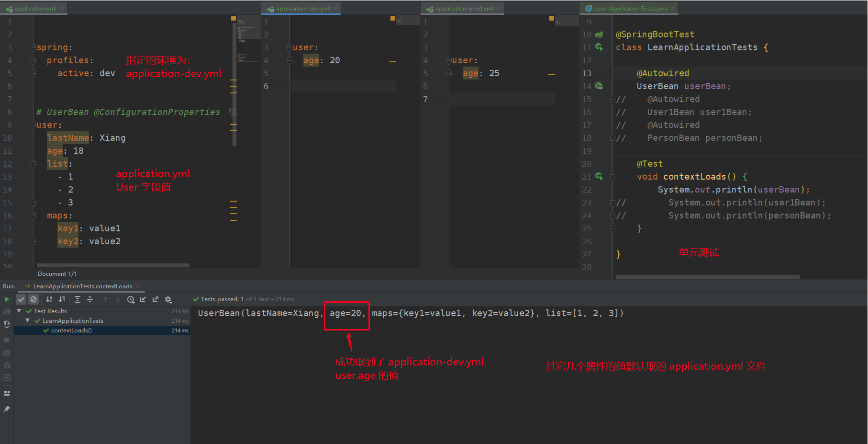The height and width of the screenshot is (444, 868).
Task: Sort tests alphabetically with the a-z icon
Action: (x=49, y=299)
